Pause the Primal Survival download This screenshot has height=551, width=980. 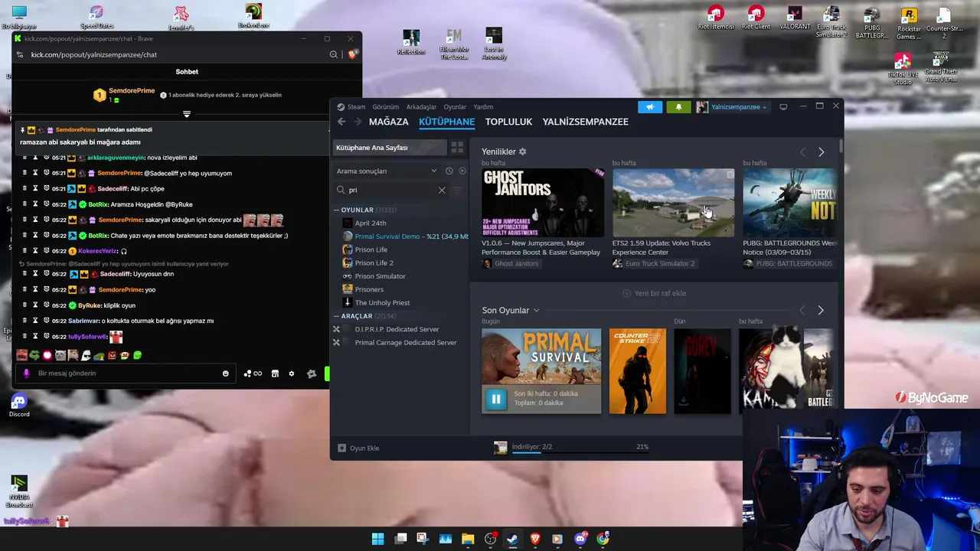495,399
